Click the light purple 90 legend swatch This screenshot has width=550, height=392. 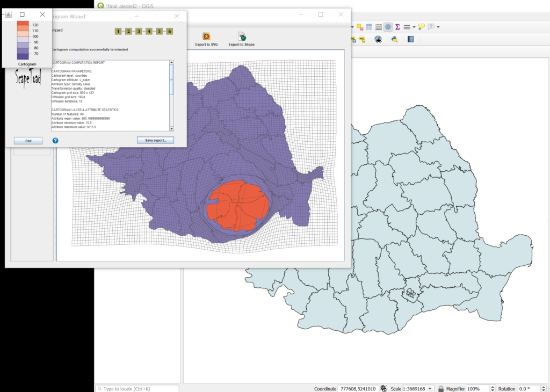pos(23,40)
